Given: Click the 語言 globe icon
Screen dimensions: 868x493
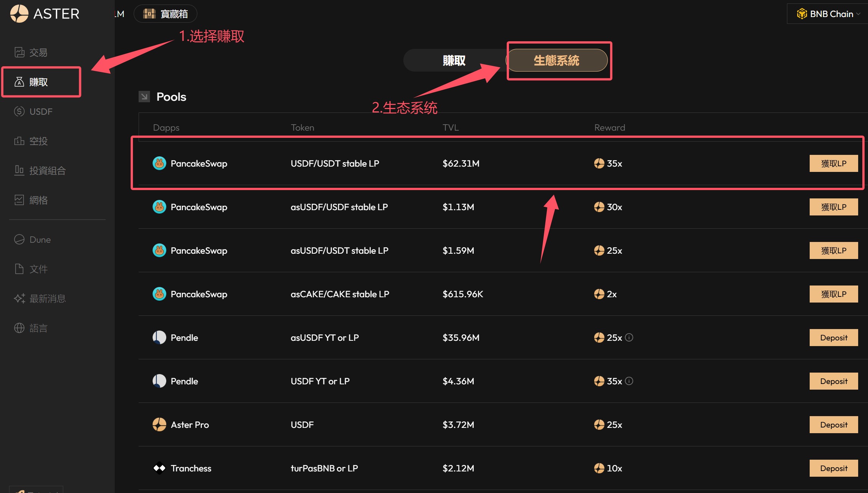Looking at the screenshot, I should click(x=19, y=328).
